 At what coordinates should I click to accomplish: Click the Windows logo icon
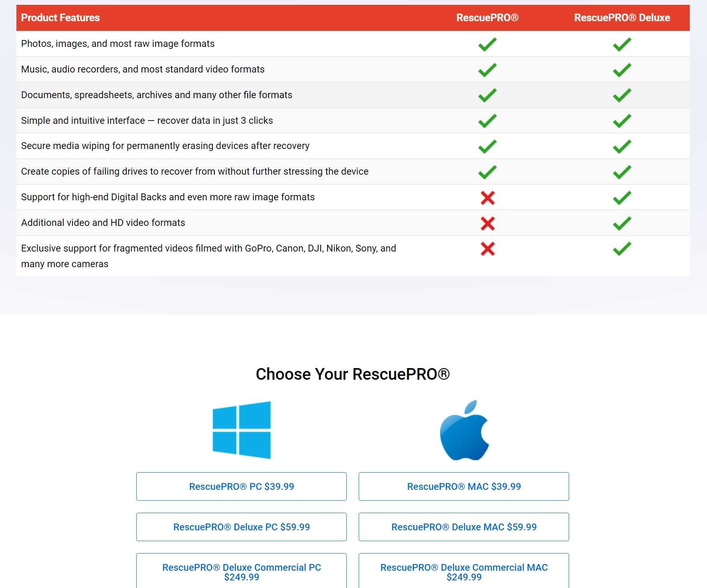click(242, 430)
